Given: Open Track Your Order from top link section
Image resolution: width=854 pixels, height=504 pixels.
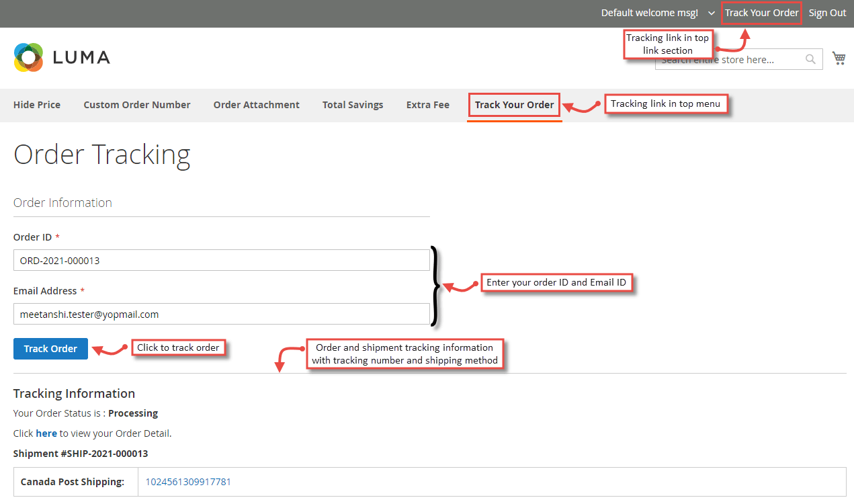Looking at the screenshot, I should [x=761, y=12].
